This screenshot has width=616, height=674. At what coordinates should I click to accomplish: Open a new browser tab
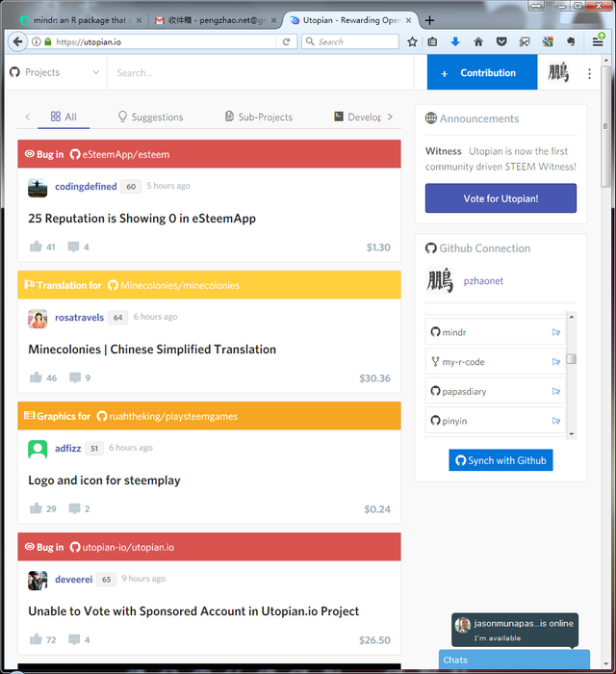tap(429, 20)
